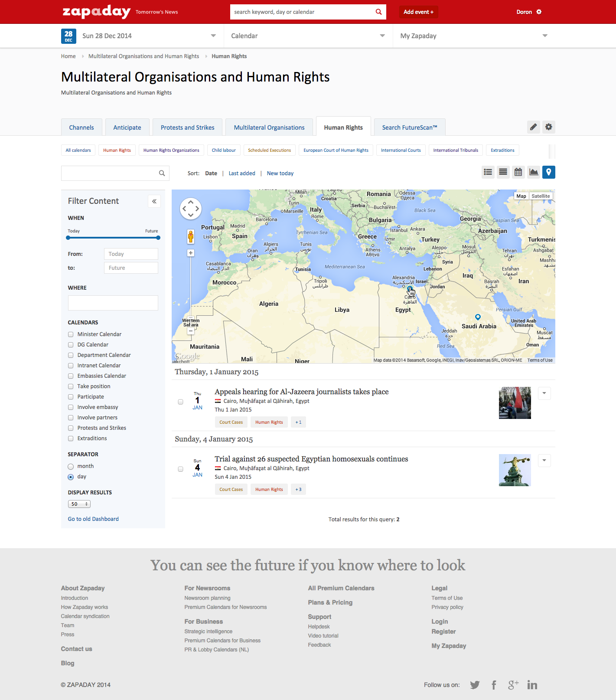Open the display results 50 selector
This screenshot has width=616, height=700.
[x=79, y=504]
